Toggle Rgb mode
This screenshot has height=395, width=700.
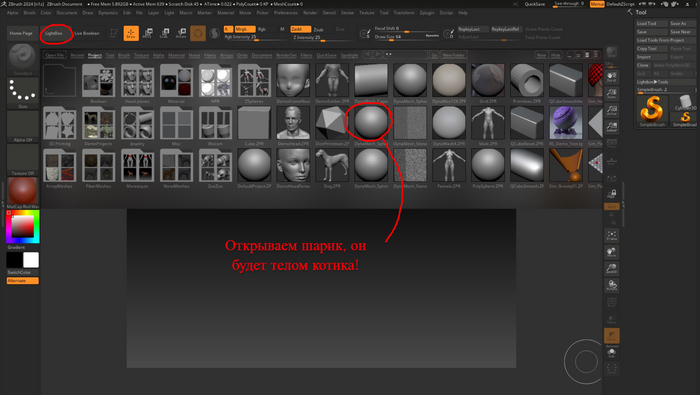pyautogui.click(x=262, y=29)
